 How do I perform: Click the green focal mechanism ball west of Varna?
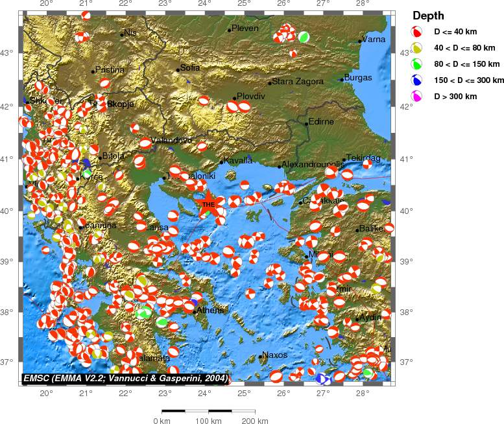click(x=303, y=37)
